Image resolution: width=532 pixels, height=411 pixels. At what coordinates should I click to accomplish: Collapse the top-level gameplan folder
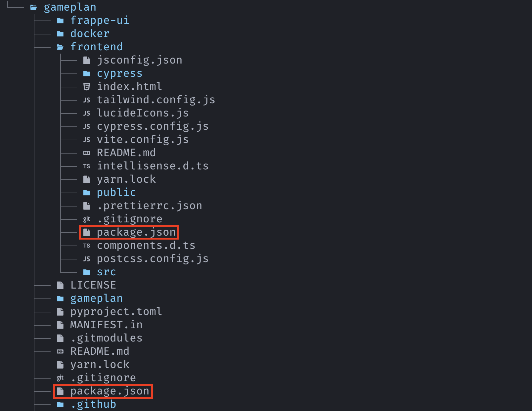click(x=70, y=7)
